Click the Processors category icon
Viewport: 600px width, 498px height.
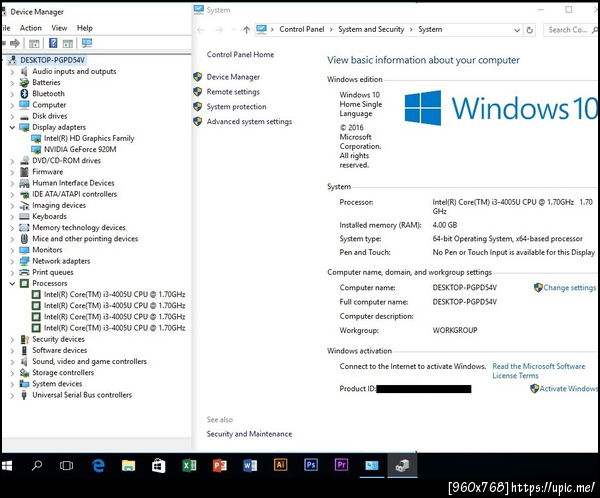[x=24, y=283]
